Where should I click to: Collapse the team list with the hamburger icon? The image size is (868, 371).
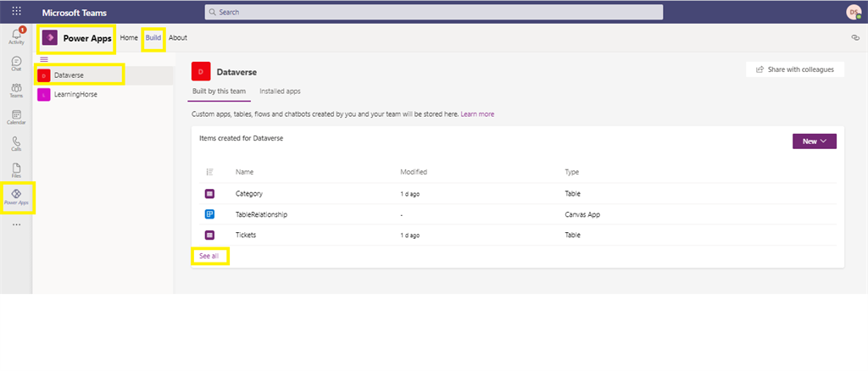click(44, 59)
